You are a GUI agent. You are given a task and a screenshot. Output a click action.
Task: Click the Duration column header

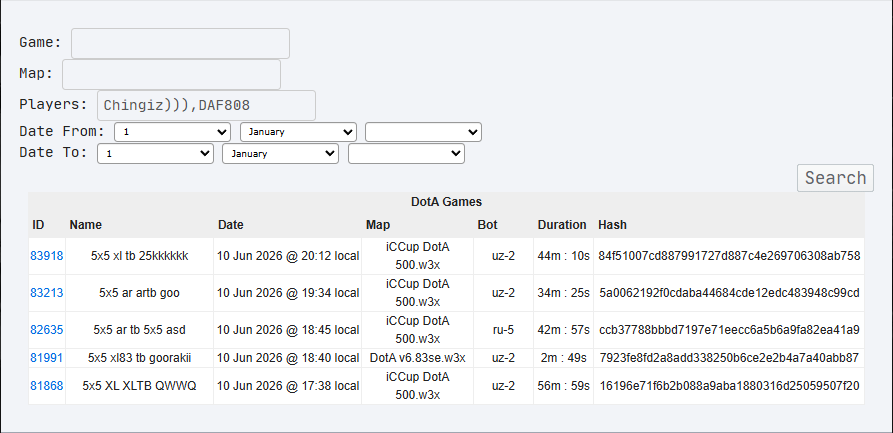click(562, 225)
